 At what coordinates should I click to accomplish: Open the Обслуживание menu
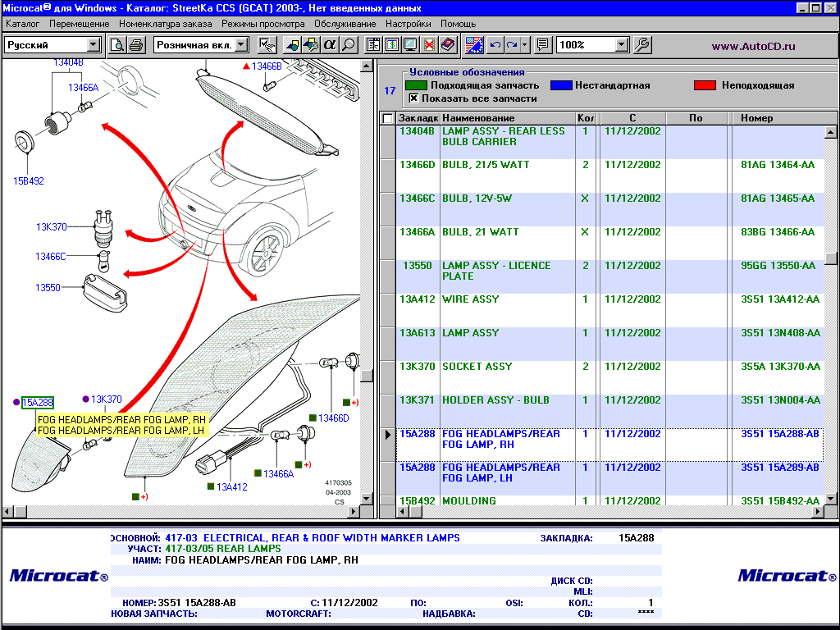click(x=345, y=24)
